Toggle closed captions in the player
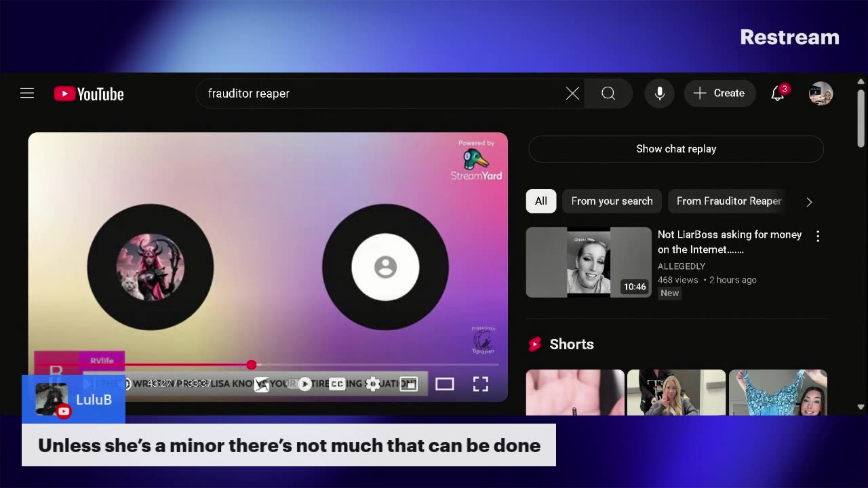The width and height of the screenshot is (868, 488). coord(337,384)
